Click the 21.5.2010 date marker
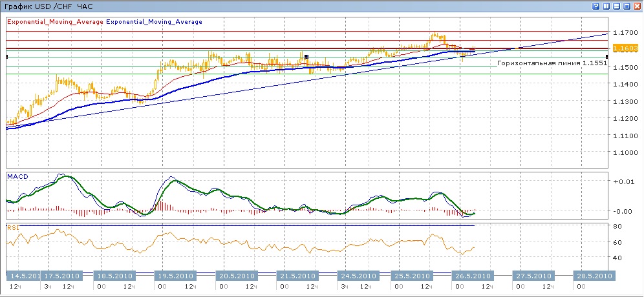 [299, 276]
